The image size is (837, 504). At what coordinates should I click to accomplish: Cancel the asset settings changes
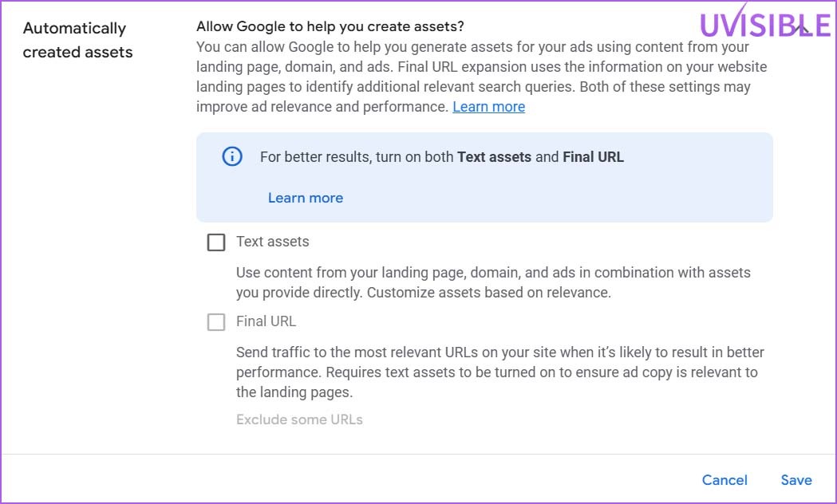click(x=724, y=480)
